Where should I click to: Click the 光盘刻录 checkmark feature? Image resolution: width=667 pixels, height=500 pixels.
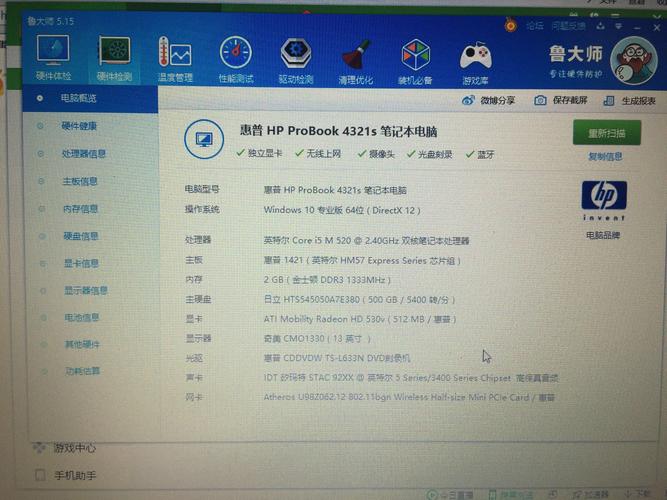(x=429, y=154)
